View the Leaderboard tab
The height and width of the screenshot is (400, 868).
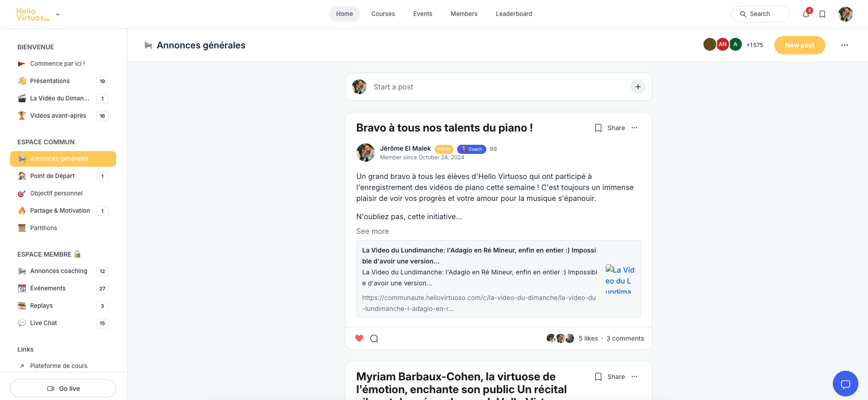[514, 14]
